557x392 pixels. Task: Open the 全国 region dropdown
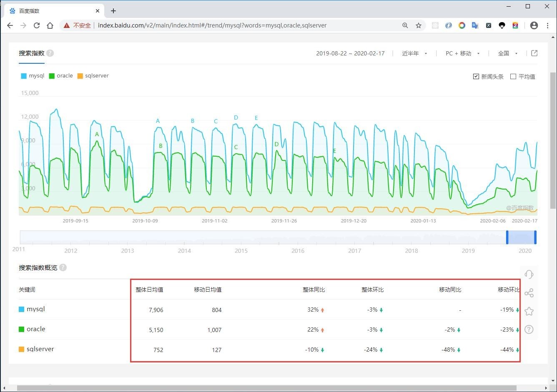[508, 53]
